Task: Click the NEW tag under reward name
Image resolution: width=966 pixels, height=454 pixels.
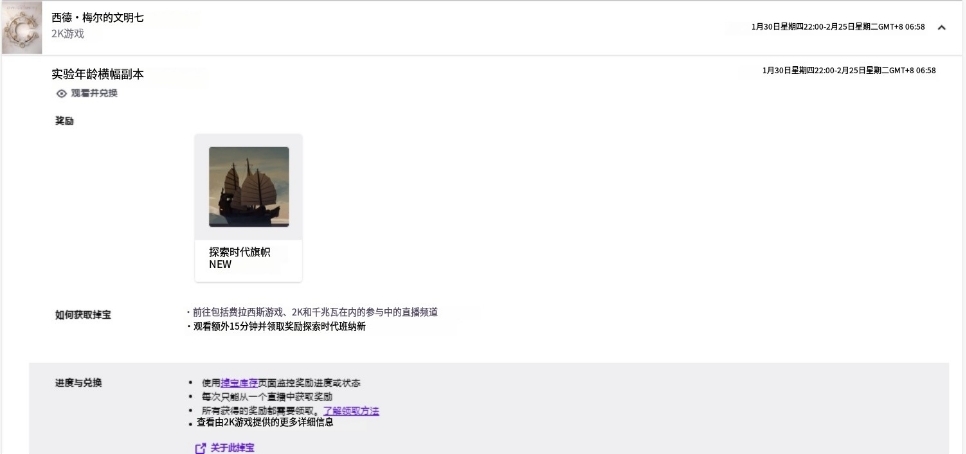Action: pyautogui.click(x=221, y=265)
